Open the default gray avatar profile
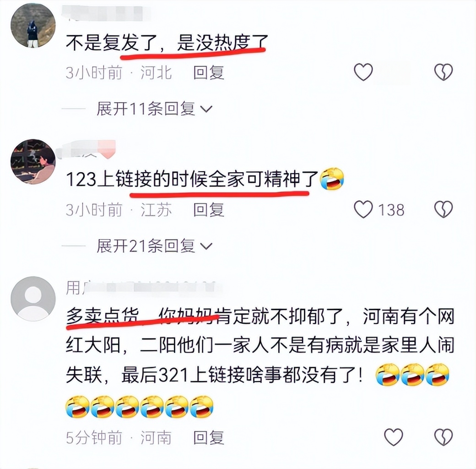The height and width of the screenshot is (469, 476). [x=33, y=299]
